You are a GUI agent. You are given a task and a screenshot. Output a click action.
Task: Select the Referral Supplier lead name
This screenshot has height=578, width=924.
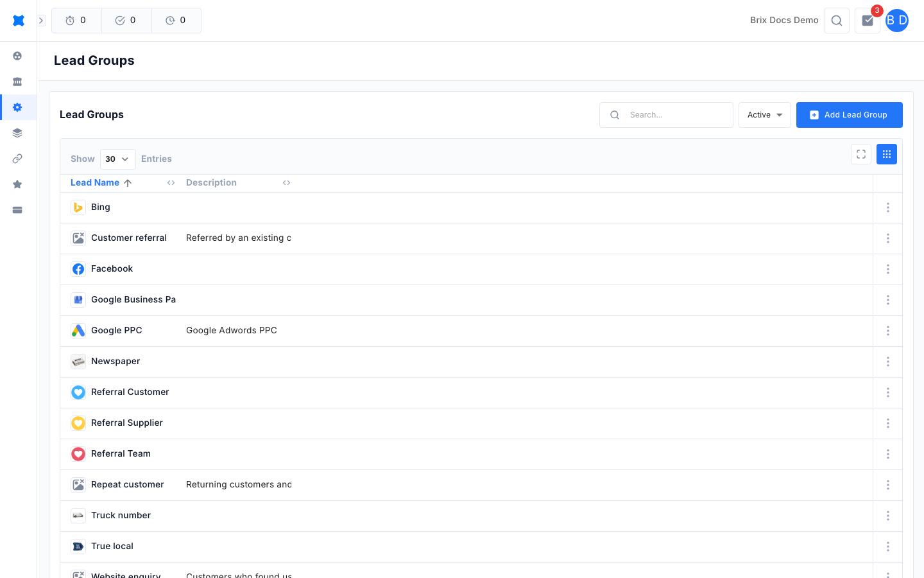(127, 423)
